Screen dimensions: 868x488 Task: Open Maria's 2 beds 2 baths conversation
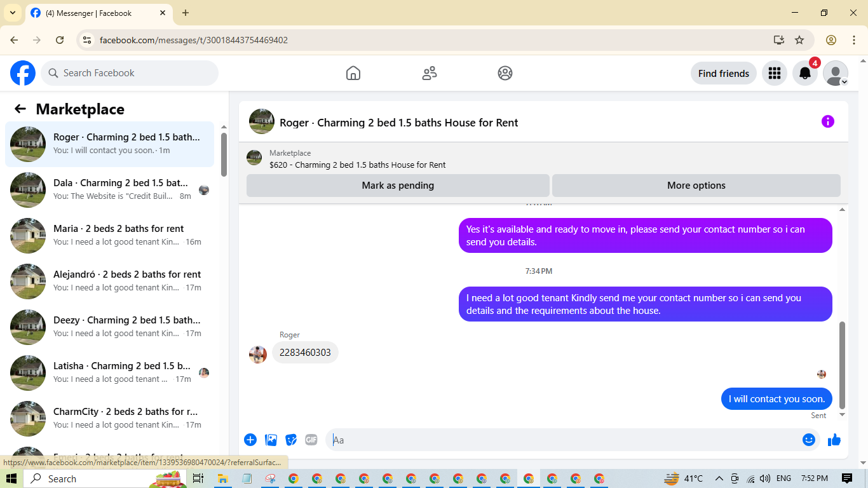coord(109,236)
